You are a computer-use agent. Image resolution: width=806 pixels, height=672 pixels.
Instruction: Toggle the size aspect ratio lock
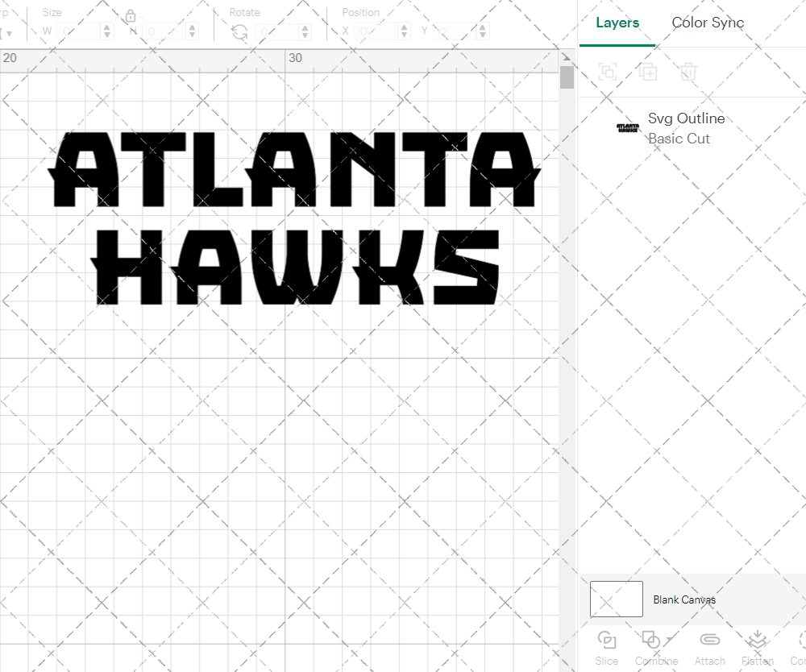pos(131,16)
